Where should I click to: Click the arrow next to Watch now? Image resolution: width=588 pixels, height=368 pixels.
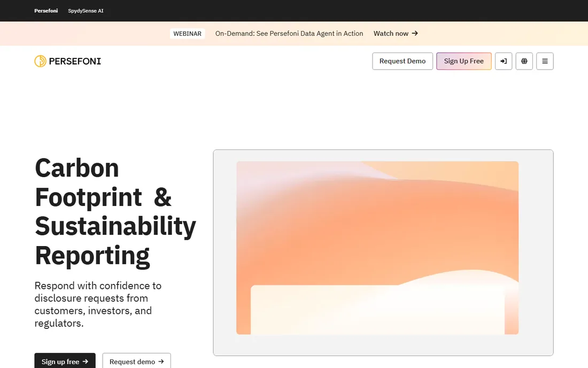tap(415, 33)
